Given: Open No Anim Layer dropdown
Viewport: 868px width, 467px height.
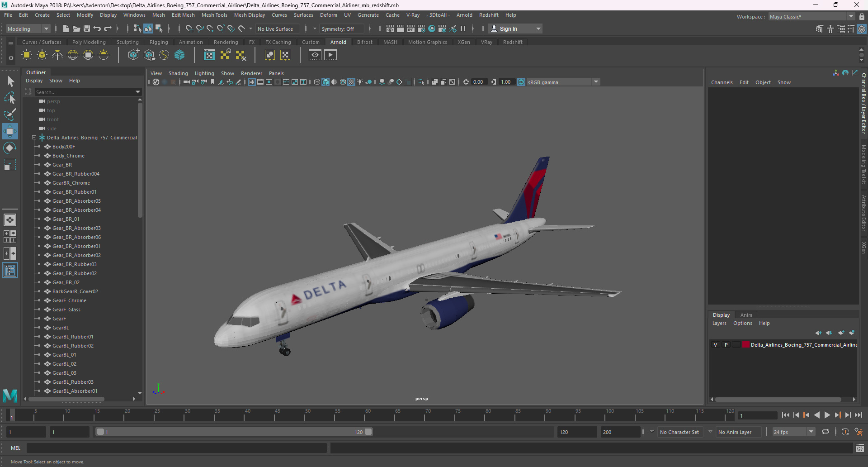Looking at the screenshot, I should click(710, 432).
